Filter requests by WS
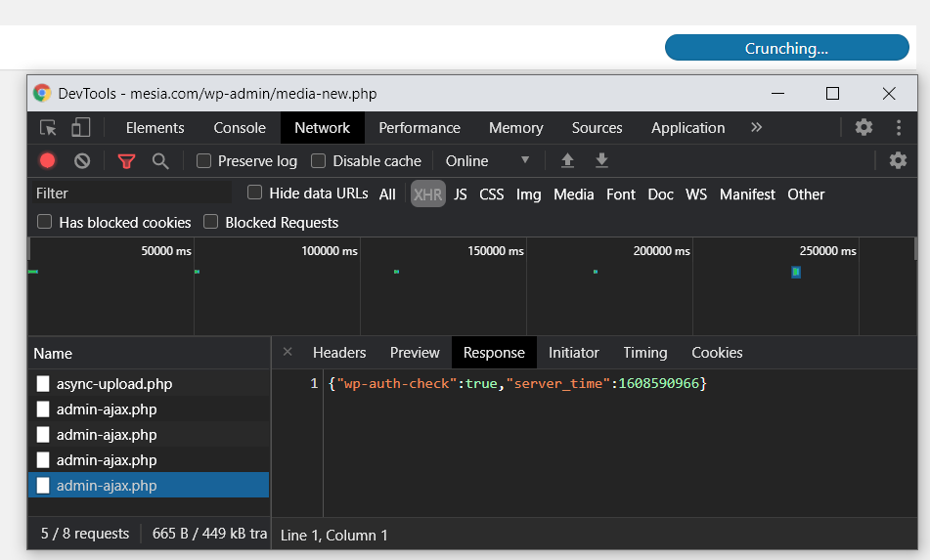Viewport: 930px width, 560px height. [695, 194]
